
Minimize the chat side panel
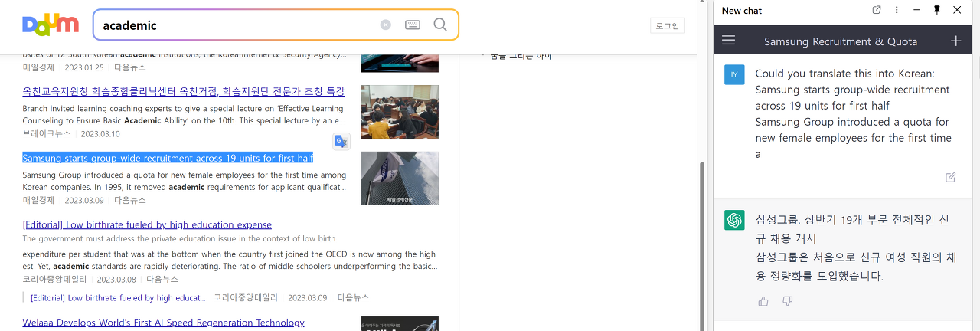(917, 10)
